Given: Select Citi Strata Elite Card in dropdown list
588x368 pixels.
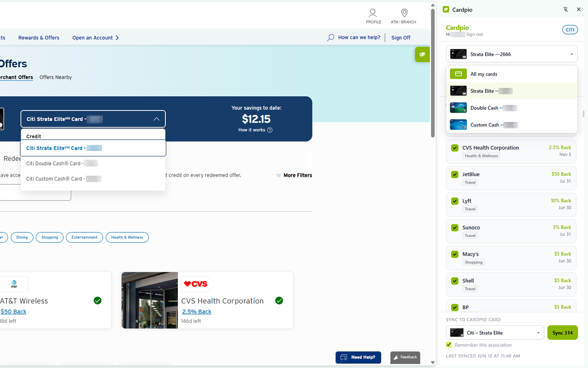Looking at the screenshot, I should click(x=93, y=148).
